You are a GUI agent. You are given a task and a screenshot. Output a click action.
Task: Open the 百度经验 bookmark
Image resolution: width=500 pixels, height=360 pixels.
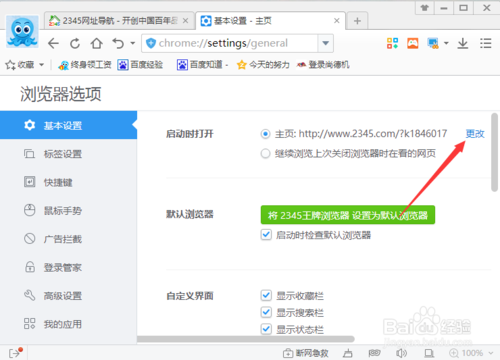point(140,65)
